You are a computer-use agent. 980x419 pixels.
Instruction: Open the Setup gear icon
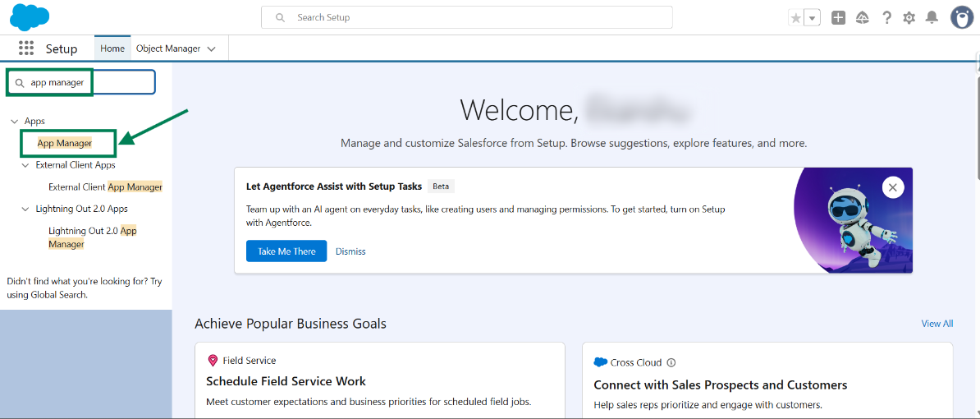tap(909, 18)
